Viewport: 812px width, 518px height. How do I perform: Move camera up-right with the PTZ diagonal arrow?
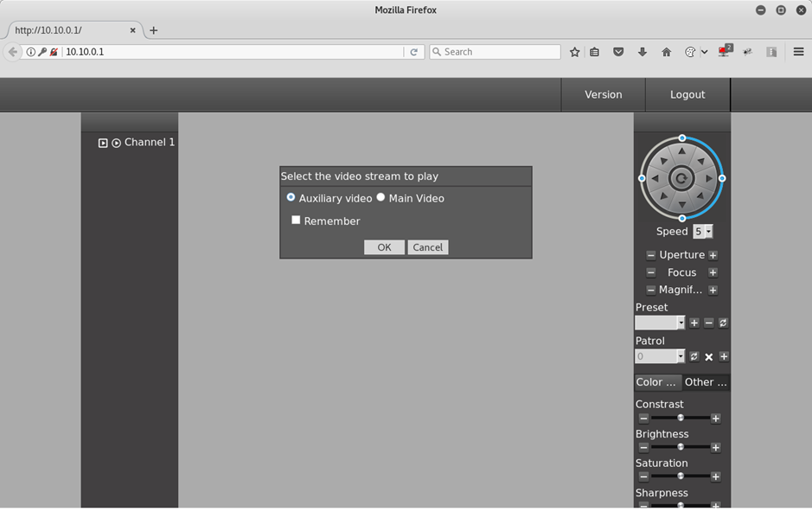click(700, 161)
